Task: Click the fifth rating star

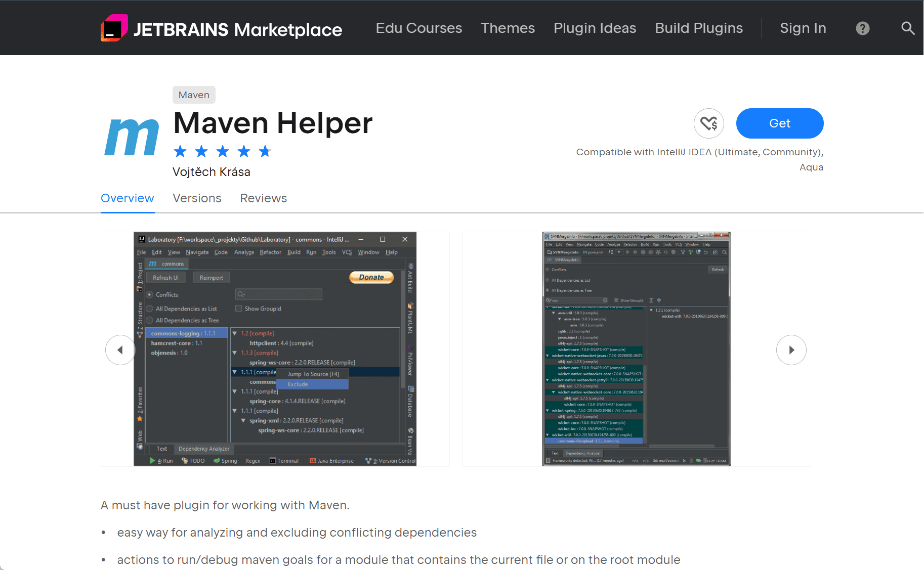Action: click(265, 151)
